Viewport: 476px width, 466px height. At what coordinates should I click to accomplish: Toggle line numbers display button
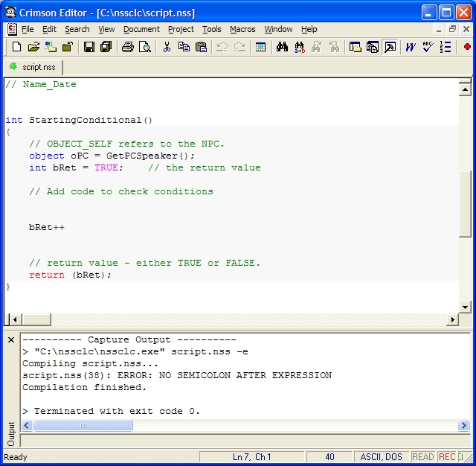coord(446,47)
